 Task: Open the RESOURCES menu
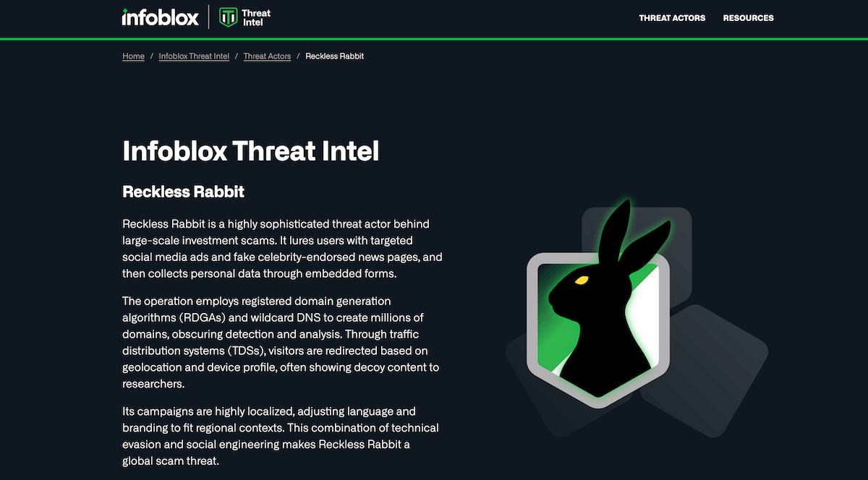click(748, 18)
